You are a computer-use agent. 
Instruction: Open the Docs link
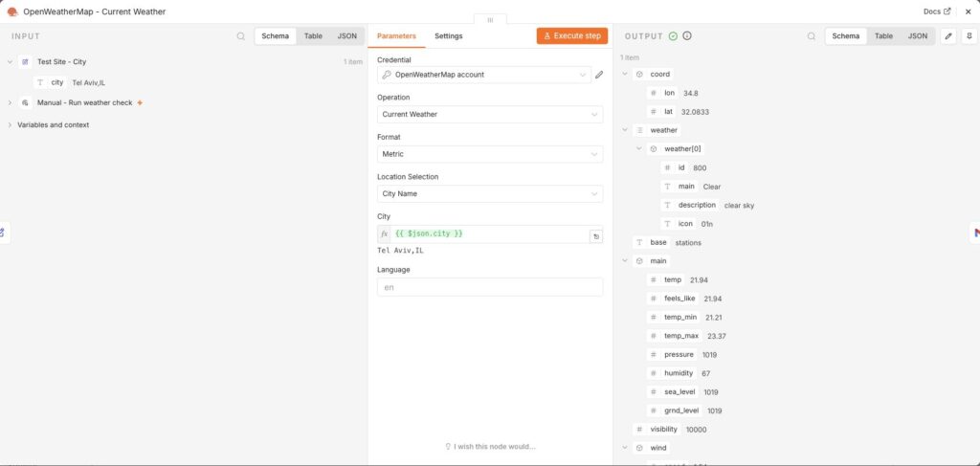coord(937,11)
